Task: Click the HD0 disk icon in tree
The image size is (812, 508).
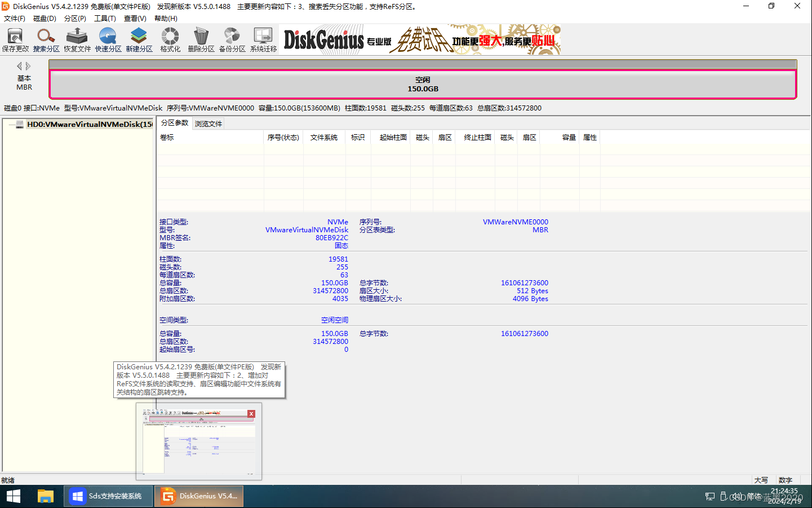Action: [x=20, y=124]
